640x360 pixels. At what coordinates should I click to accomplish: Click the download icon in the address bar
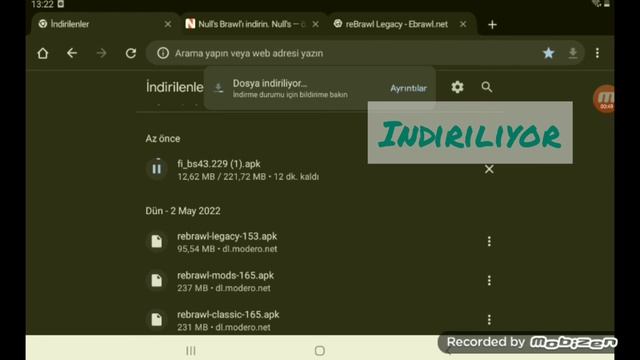click(x=573, y=53)
